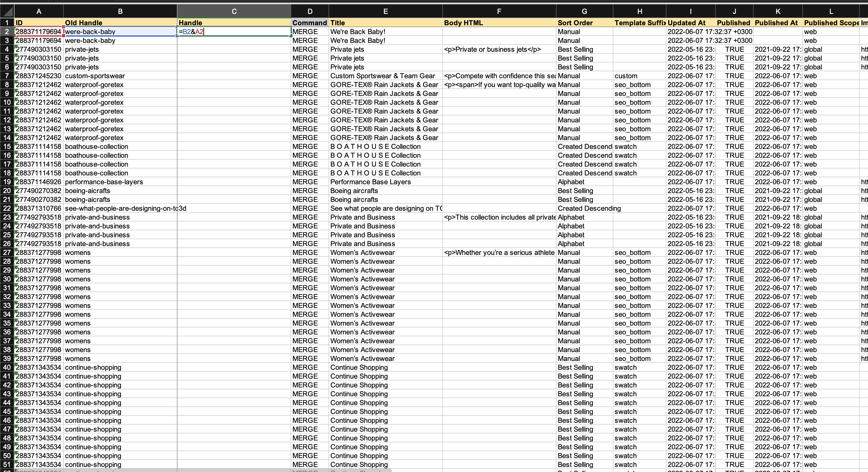Select ID cell 288371245230
Viewport: 868px width, 472px height.
[39, 76]
